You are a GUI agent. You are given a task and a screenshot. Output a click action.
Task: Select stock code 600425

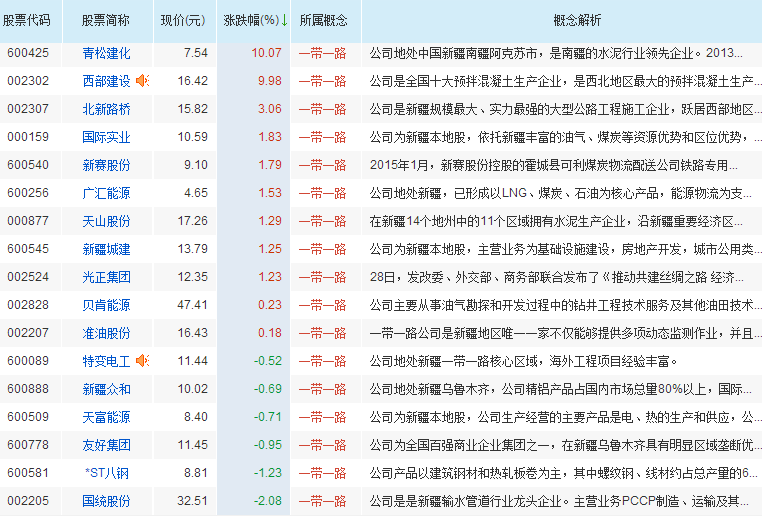tap(28, 52)
